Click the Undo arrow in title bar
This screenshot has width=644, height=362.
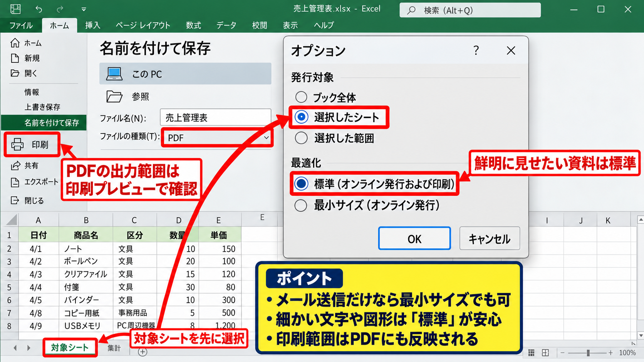pos(39,9)
